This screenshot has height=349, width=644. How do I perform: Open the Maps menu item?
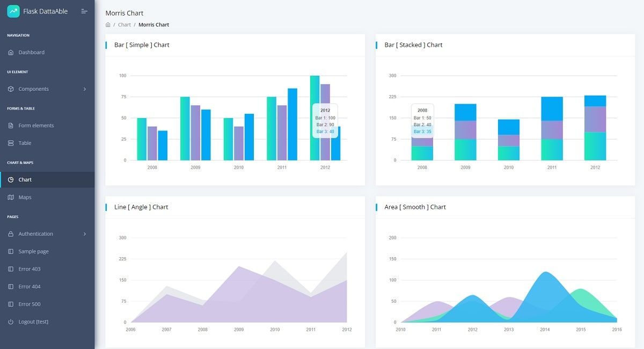[47, 198]
